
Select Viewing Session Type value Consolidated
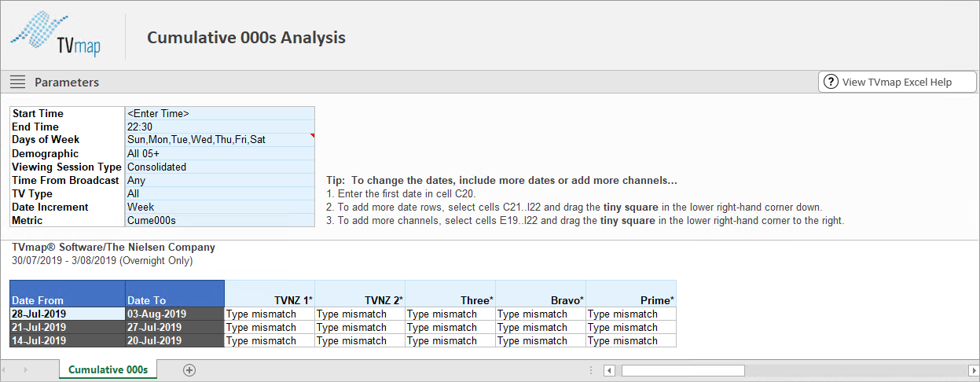(220, 167)
